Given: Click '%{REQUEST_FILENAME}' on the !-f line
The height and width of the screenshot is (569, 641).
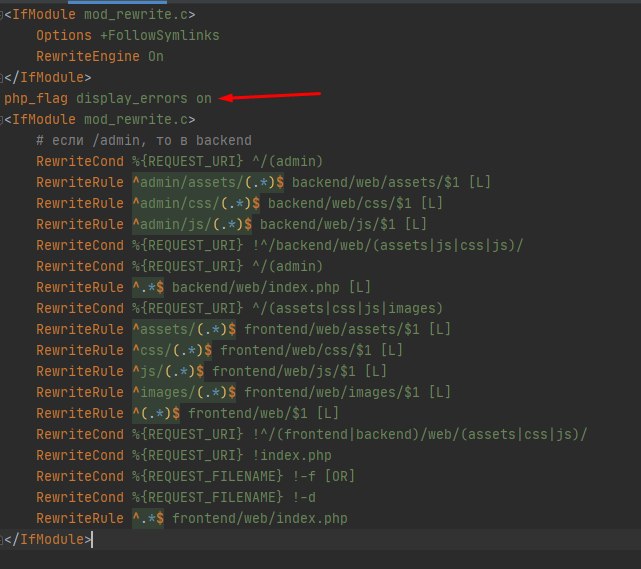Looking at the screenshot, I should (x=207, y=476).
